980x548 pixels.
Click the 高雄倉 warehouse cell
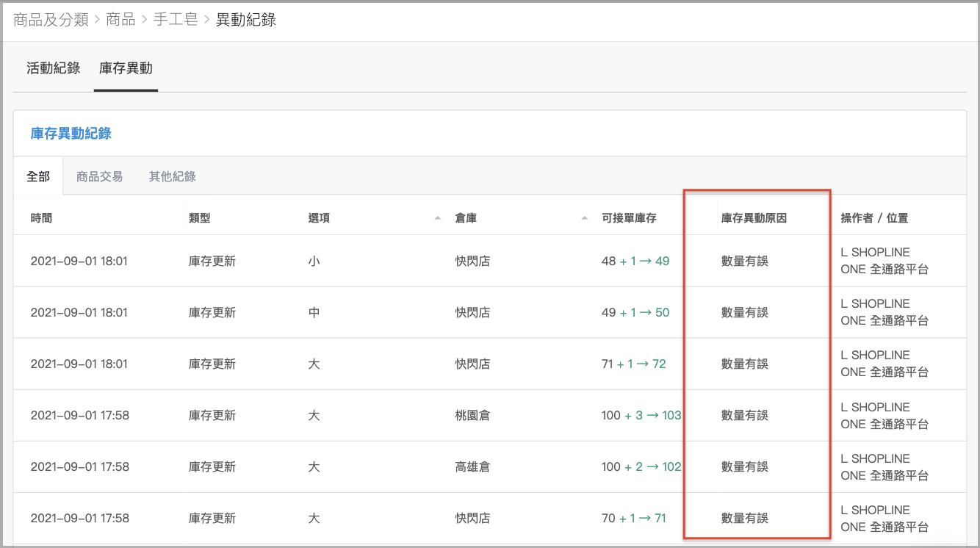(x=472, y=466)
